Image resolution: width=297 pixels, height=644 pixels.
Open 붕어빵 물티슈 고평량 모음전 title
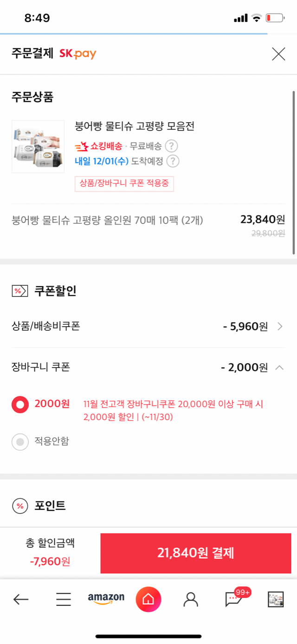click(x=135, y=126)
